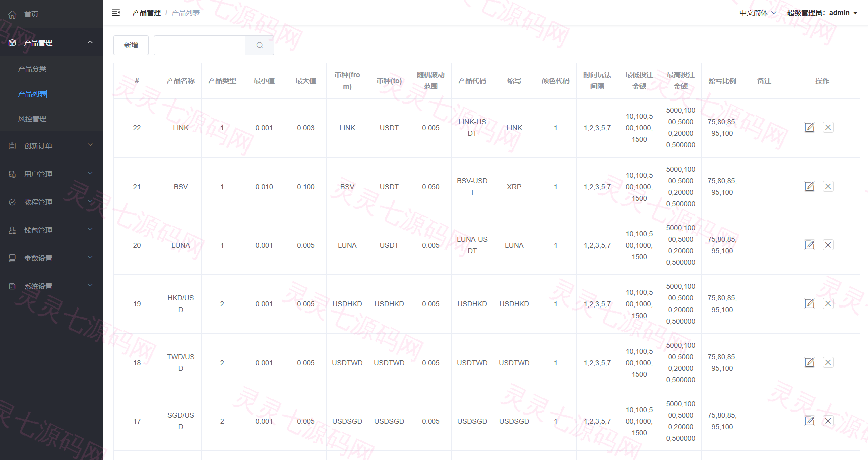This screenshot has height=460, width=868.
Task: Delete the BSV product row
Action: (x=828, y=186)
